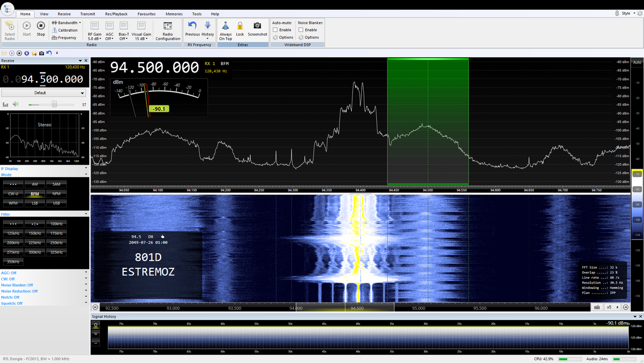Viewport: 644px width, 363px height.
Task: Click the camera icon on quick access toolbar
Action: pyautogui.click(x=41, y=52)
